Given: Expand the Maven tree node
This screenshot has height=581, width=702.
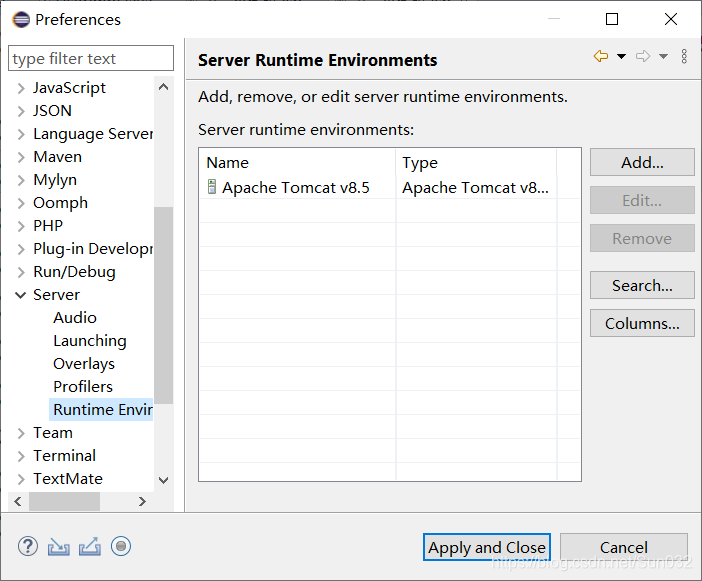Looking at the screenshot, I should pos(21,157).
